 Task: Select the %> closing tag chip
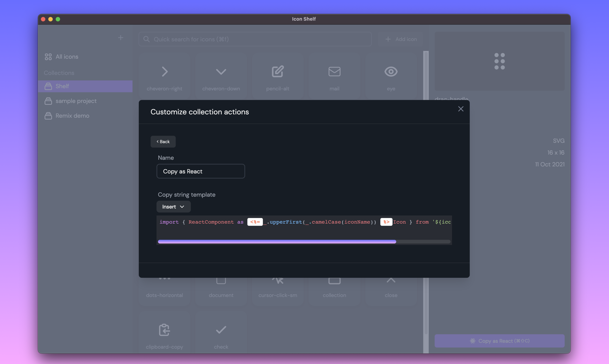pyautogui.click(x=386, y=222)
